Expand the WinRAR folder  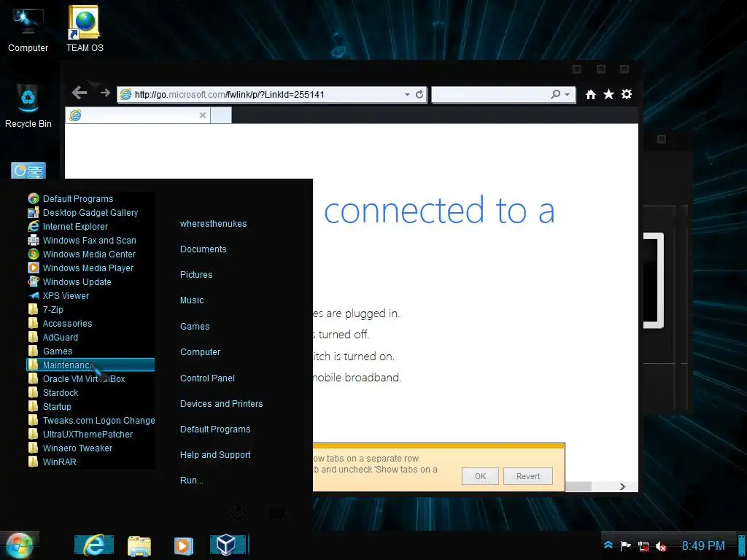tap(90, 462)
